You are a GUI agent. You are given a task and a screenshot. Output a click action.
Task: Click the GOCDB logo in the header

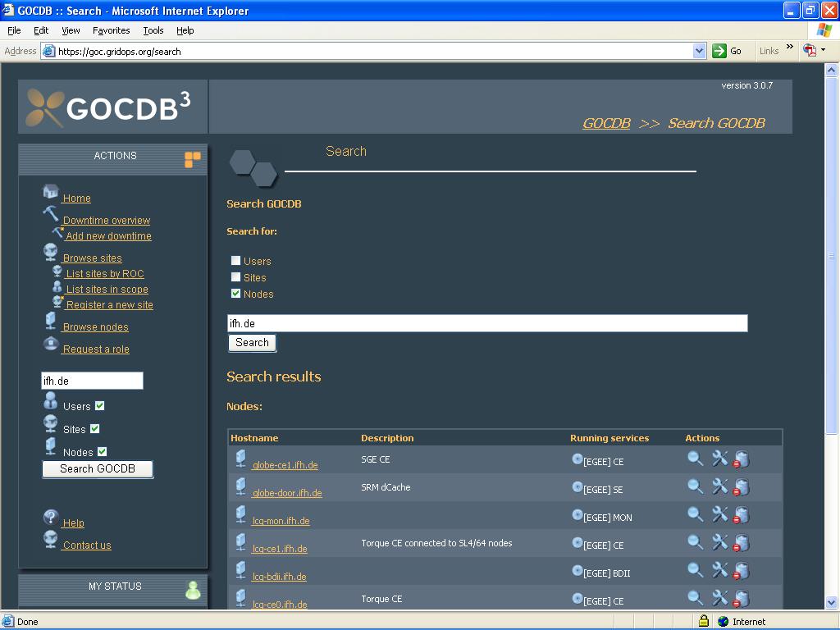point(107,107)
